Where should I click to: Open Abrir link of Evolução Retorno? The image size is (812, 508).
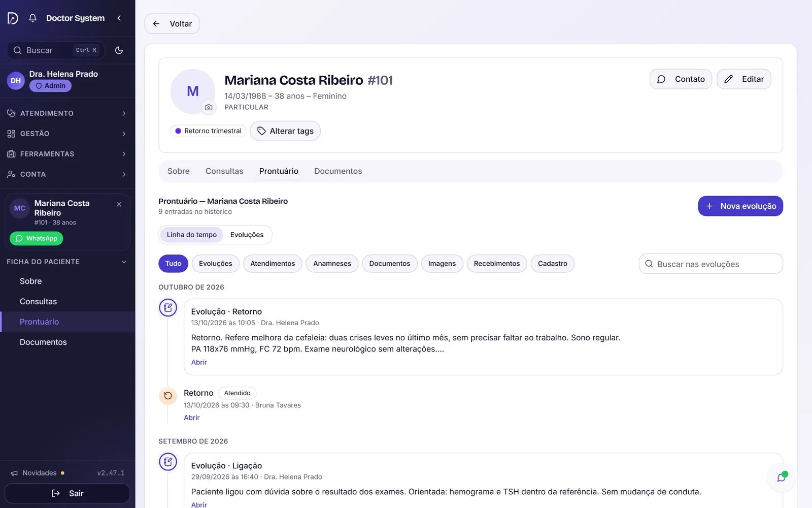coord(199,362)
